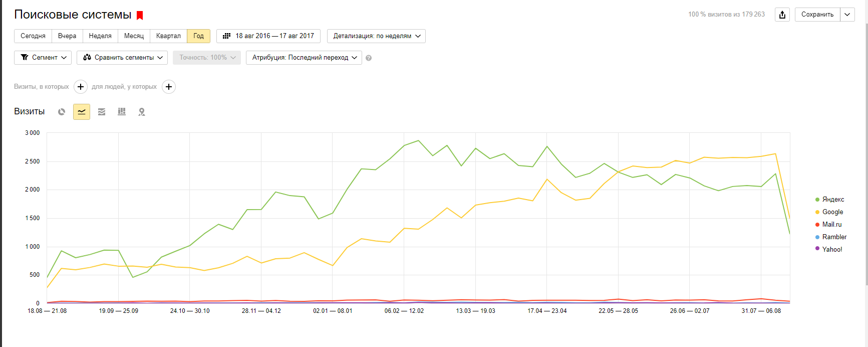Open Атрибуция: Последний переход dropdown
The height and width of the screenshot is (347, 868).
click(304, 58)
